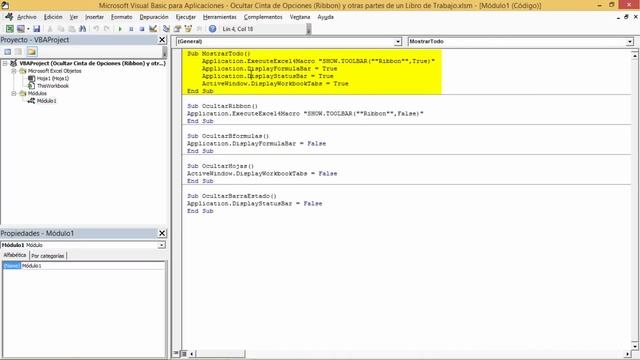This screenshot has height=360, width=640.
Task: Open the Depuración menu
Action: tap(154, 17)
